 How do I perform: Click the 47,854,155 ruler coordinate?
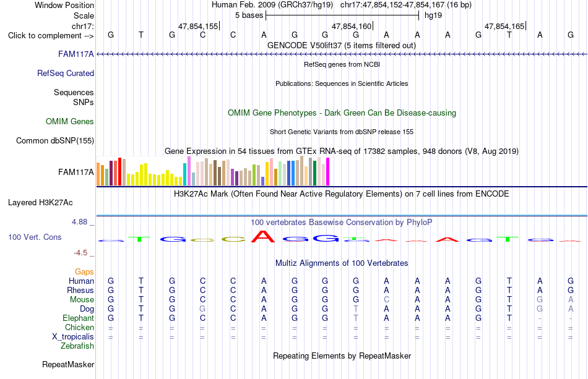198,26
